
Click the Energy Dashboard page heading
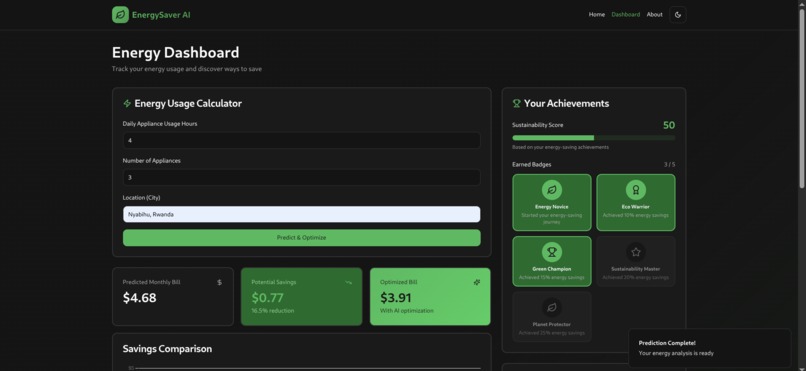[x=175, y=52]
